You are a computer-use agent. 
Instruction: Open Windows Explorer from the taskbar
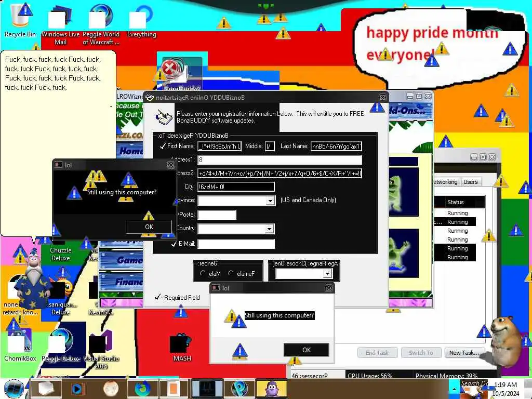tap(46, 389)
